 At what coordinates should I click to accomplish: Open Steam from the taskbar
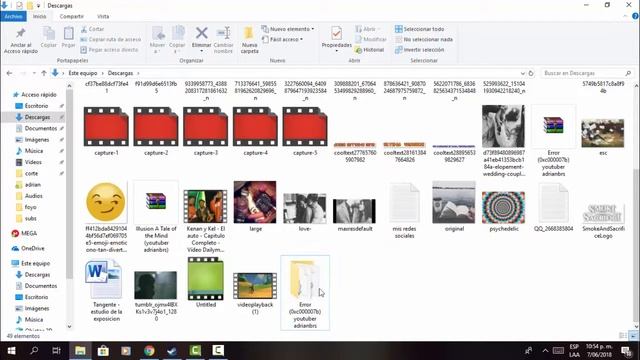(172, 351)
